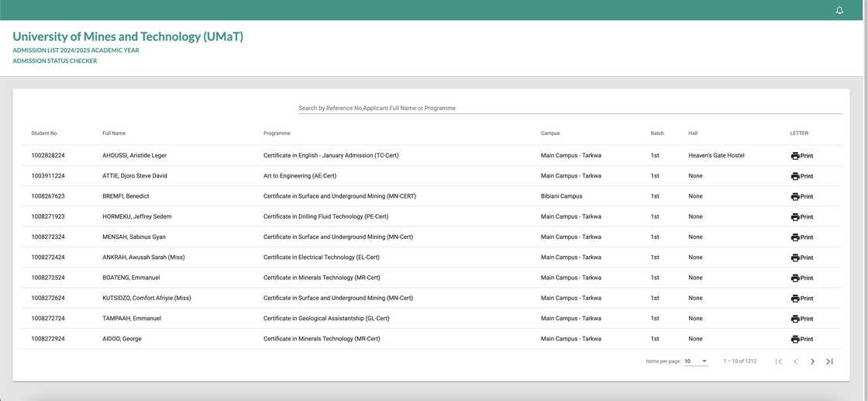Image resolution: width=868 pixels, height=401 pixels.
Task: Go to next page of results
Action: coord(812,361)
